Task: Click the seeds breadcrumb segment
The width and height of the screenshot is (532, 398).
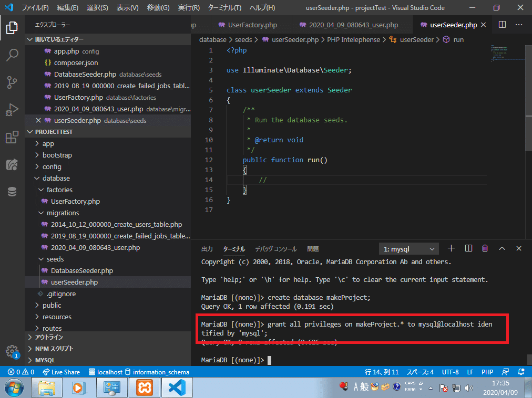Action: click(243, 40)
